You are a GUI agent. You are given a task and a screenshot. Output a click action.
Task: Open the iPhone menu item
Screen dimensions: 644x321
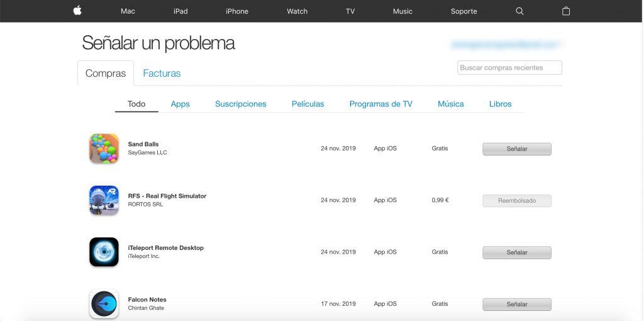pos(237,11)
